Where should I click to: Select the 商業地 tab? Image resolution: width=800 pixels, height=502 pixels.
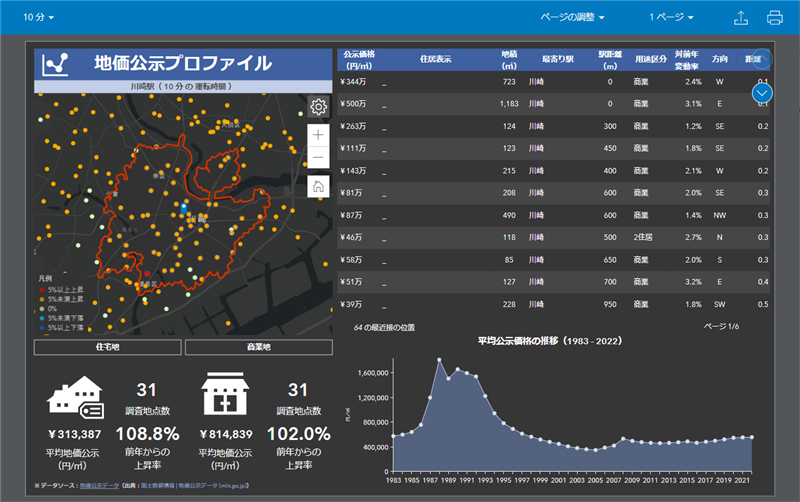tap(258, 347)
